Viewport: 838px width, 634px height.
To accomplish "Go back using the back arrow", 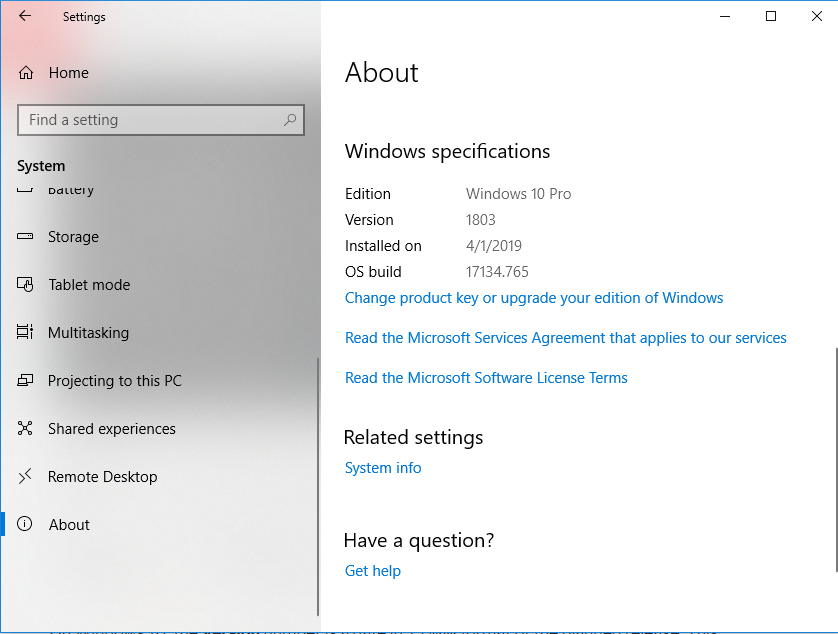I will [25, 16].
